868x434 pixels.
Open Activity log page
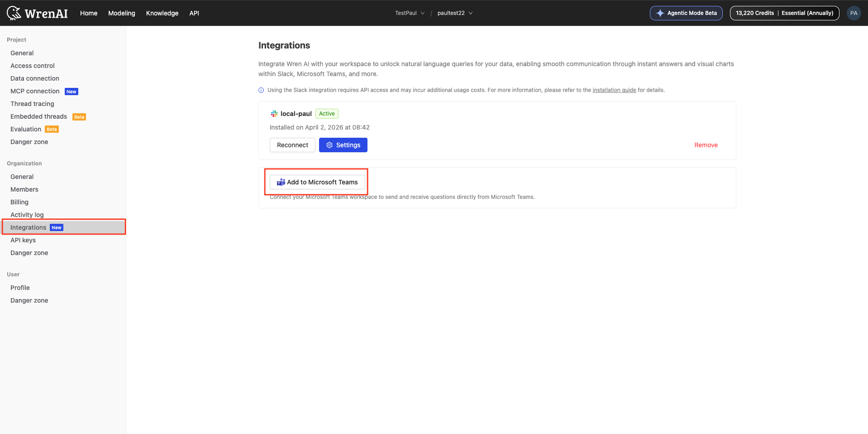(63, 215)
